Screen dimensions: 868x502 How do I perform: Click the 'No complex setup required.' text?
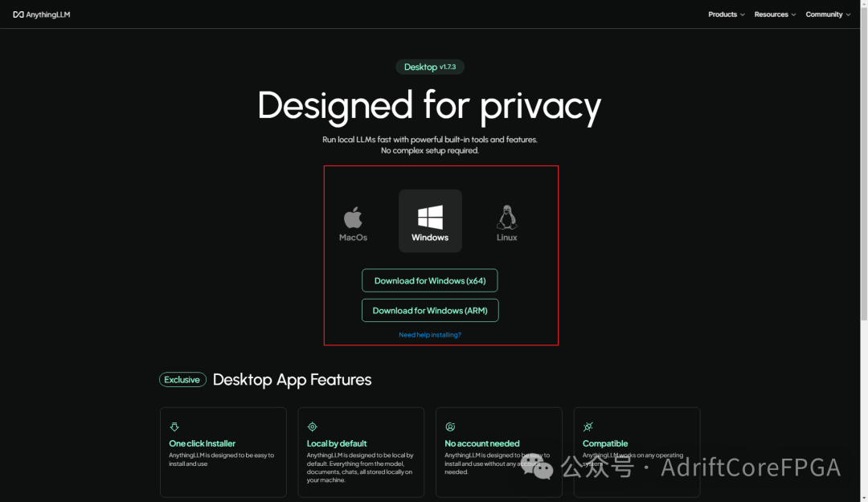(x=429, y=150)
